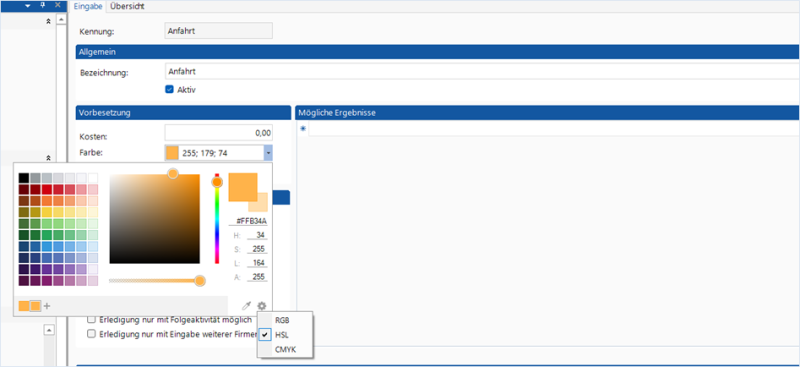
Task: Select RGB color mode from menu
Action: (x=282, y=320)
